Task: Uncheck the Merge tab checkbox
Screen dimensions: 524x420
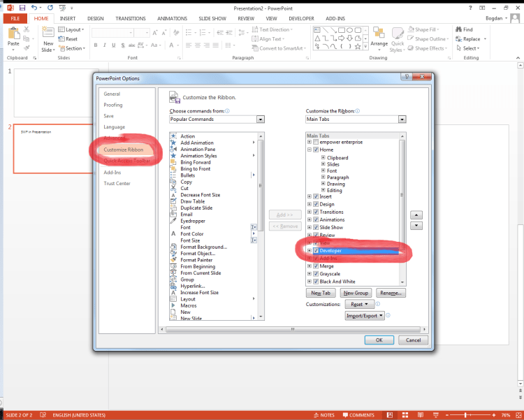Action: [x=316, y=266]
